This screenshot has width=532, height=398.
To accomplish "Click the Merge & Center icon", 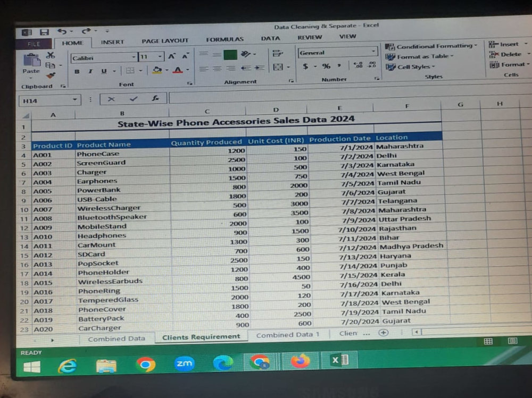I will click(278, 67).
